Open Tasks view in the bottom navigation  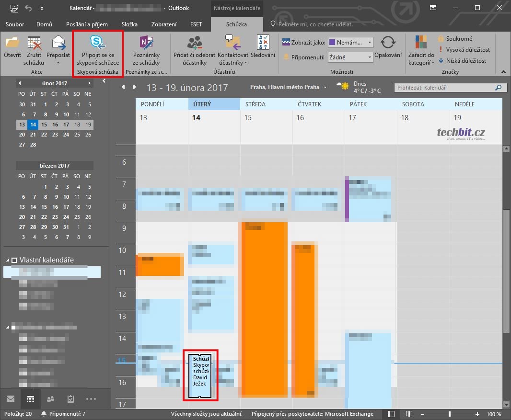click(x=70, y=398)
